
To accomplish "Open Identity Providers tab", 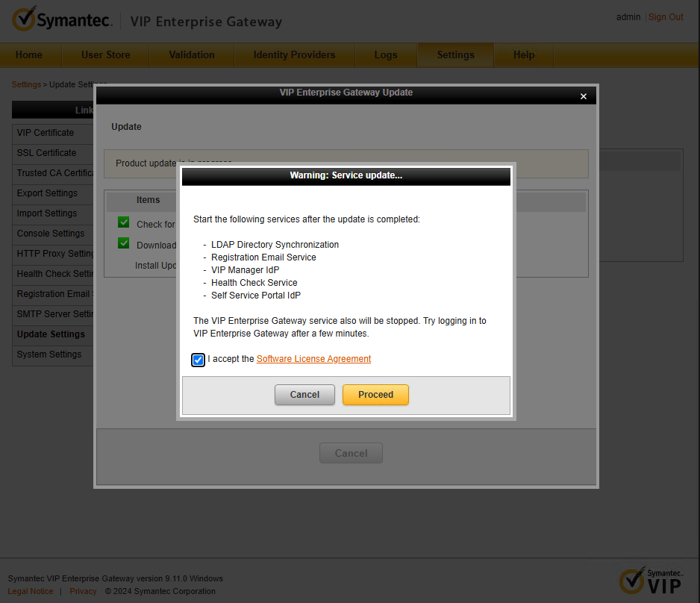I will 294,54.
